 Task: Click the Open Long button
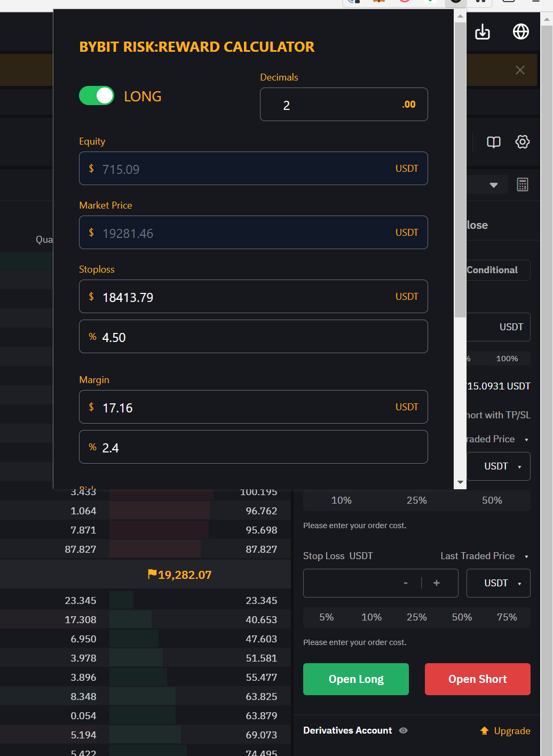pos(356,679)
